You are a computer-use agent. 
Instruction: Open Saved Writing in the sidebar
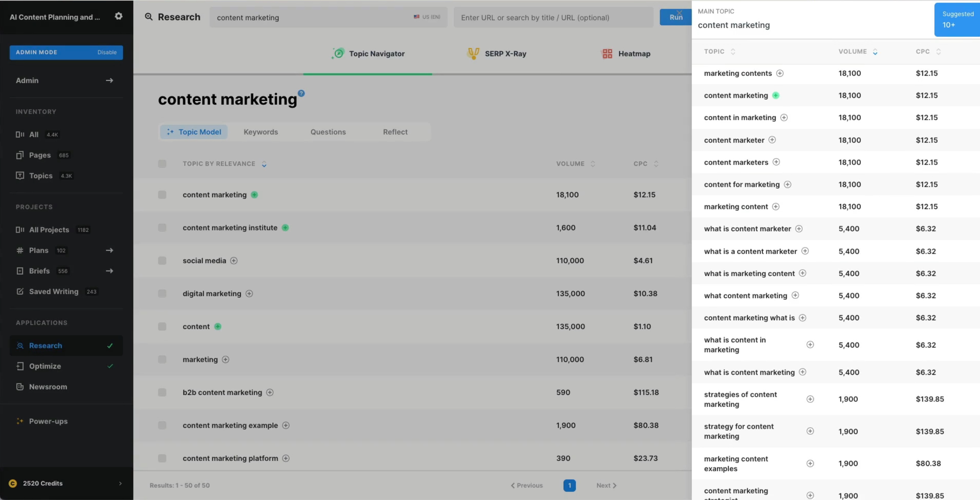point(54,291)
